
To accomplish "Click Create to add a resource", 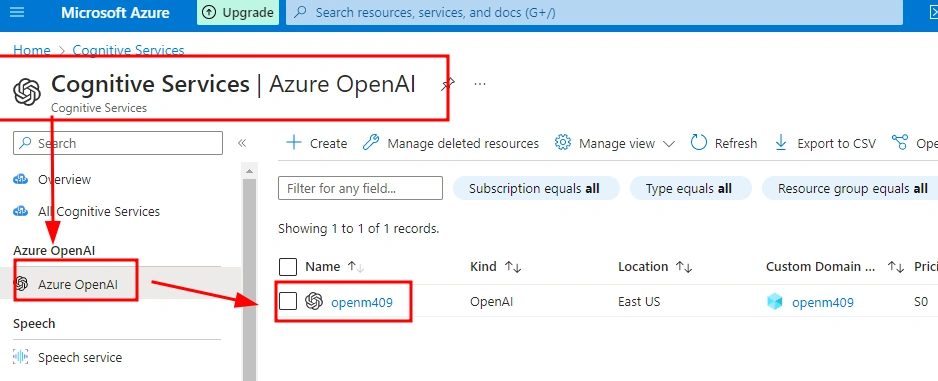I will pos(316,144).
